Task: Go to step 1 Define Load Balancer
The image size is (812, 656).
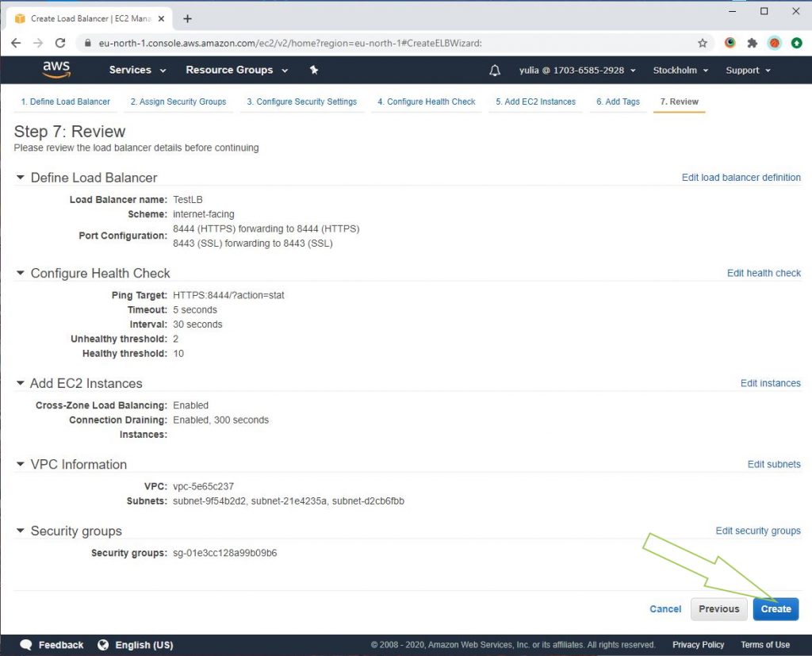Action: click(65, 102)
